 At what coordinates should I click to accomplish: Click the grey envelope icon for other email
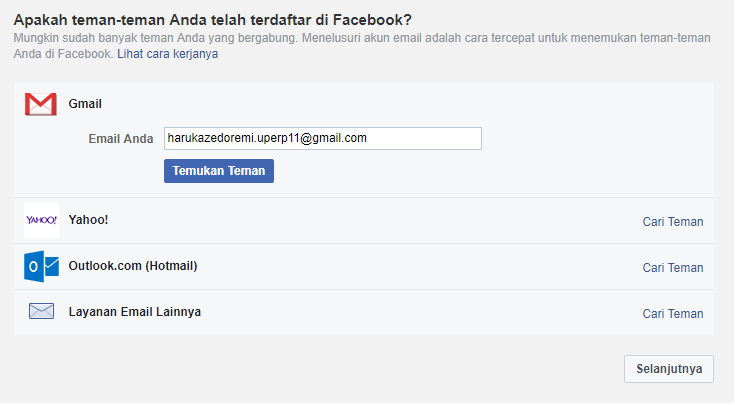click(x=41, y=312)
